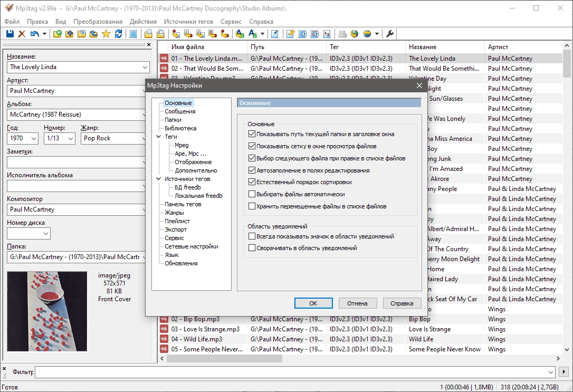Viewport: 573px width, 392px height.
Task: Select Плейлист in the settings tree
Action: [177, 221]
